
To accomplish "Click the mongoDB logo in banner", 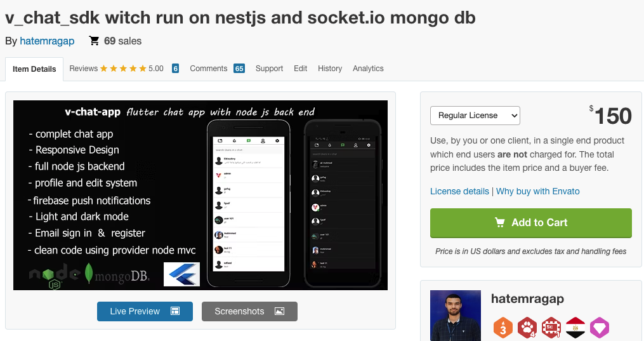I will point(117,274).
